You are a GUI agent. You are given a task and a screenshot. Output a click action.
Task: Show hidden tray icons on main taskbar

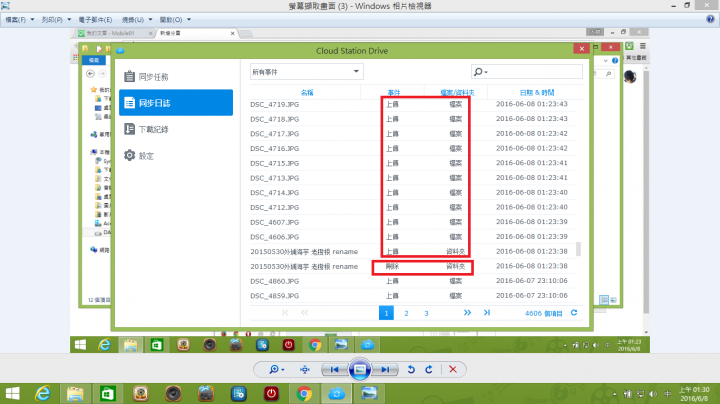pyautogui.click(x=614, y=394)
